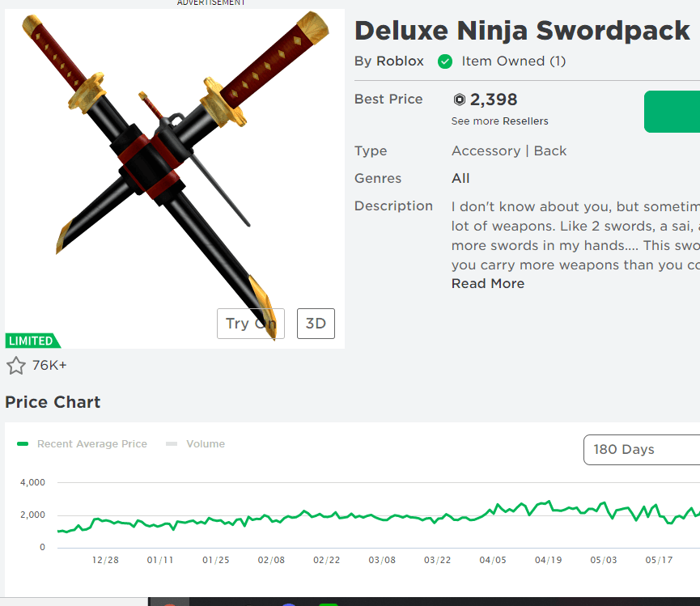Click the green taskbar app icon

pos(328,604)
